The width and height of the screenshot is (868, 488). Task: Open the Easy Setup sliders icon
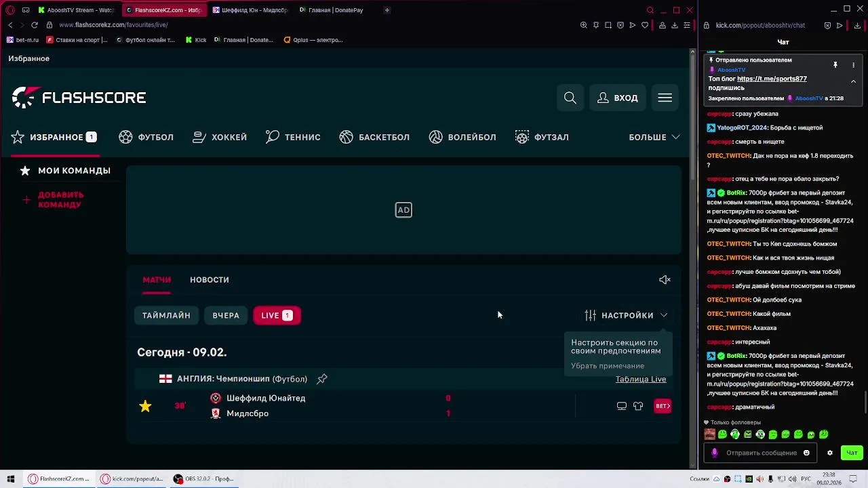click(x=687, y=25)
